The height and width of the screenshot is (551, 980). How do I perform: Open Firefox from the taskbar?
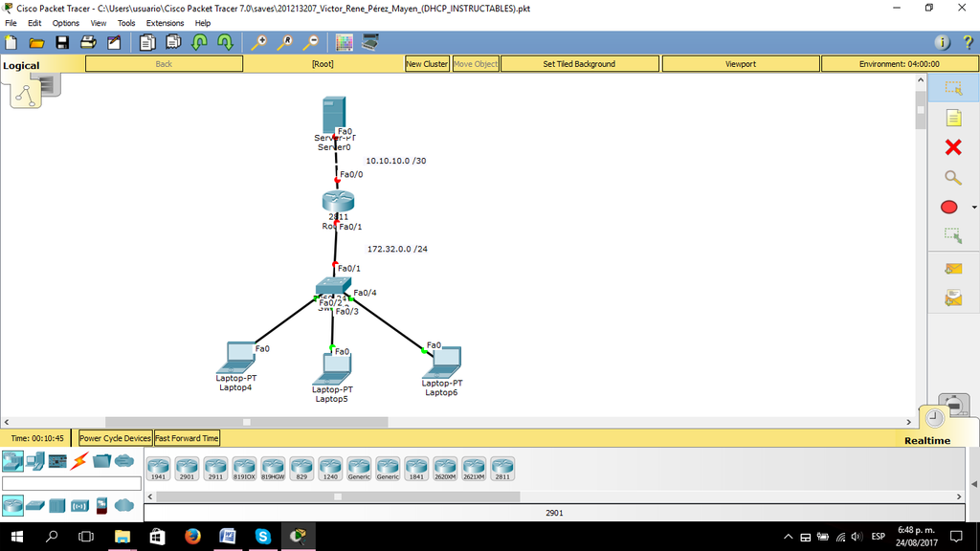tap(192, 536)
